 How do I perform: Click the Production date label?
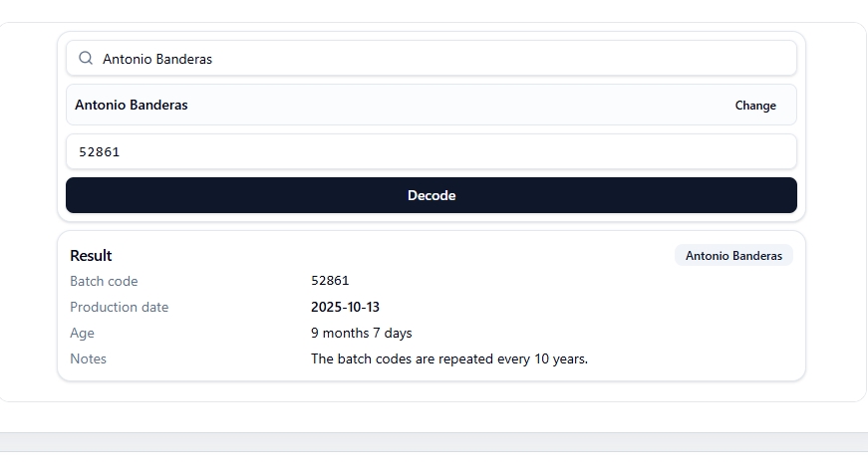pos(119,307)
